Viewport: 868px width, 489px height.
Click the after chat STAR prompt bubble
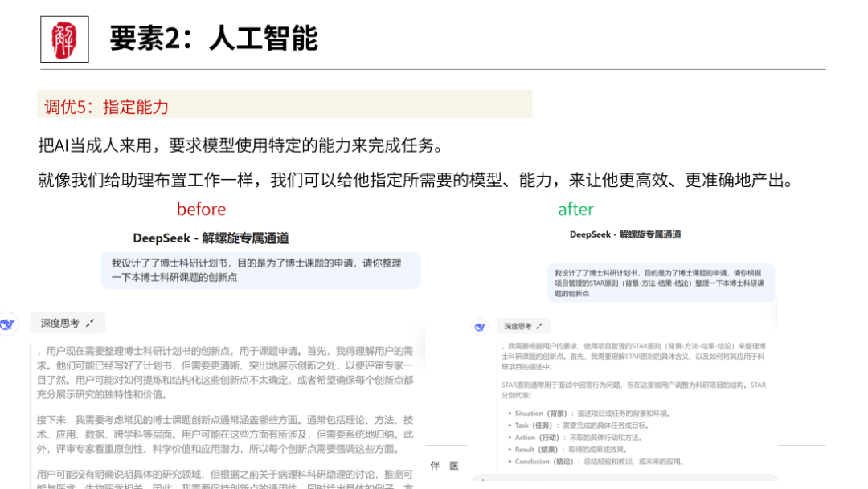pyautogui.click(x=661, y=283)
